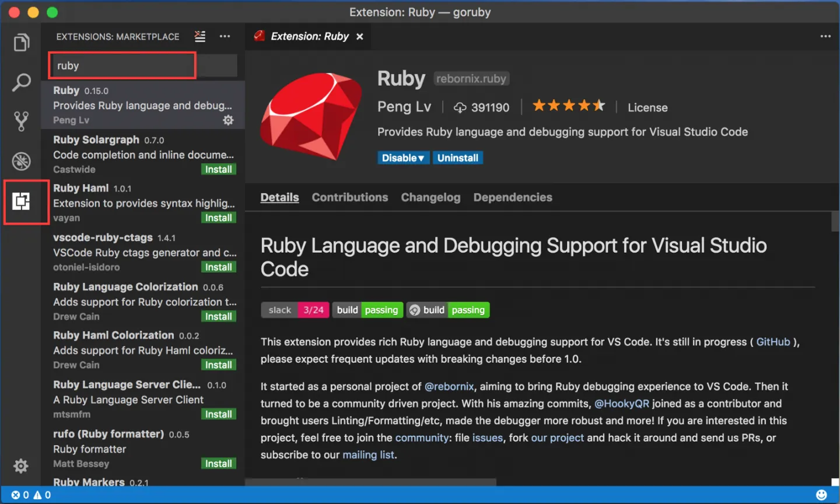Open the Manage gear in activity bar
840x504 pixels.
coord(21,466)
